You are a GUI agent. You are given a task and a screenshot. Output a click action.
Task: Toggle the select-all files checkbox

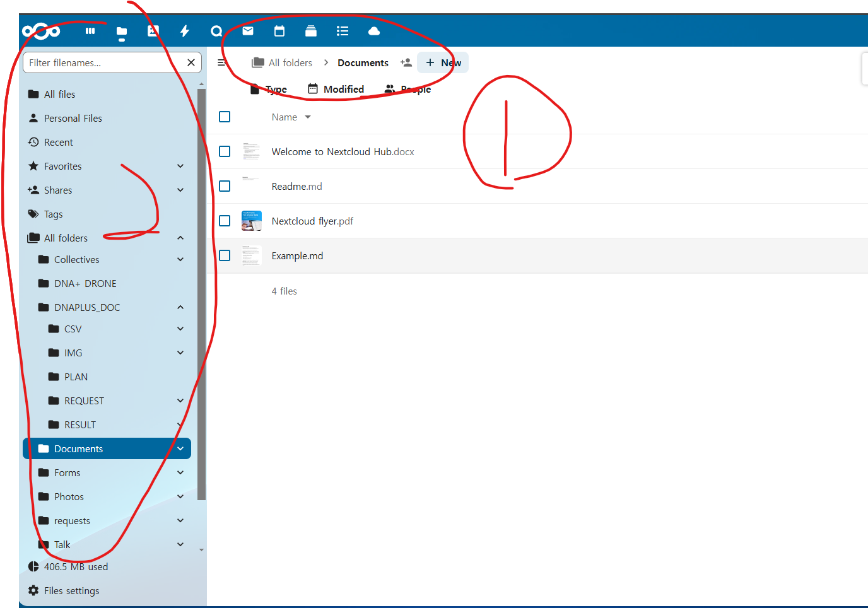225,117
